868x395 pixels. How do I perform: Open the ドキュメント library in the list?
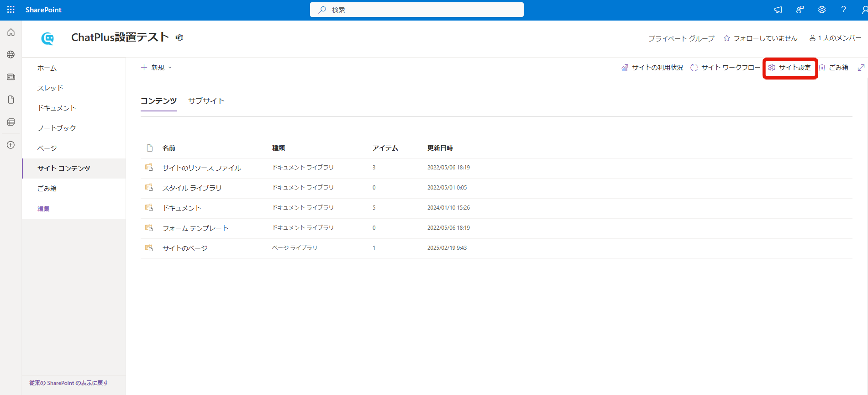pyautogui.click(x=182, y=208)
